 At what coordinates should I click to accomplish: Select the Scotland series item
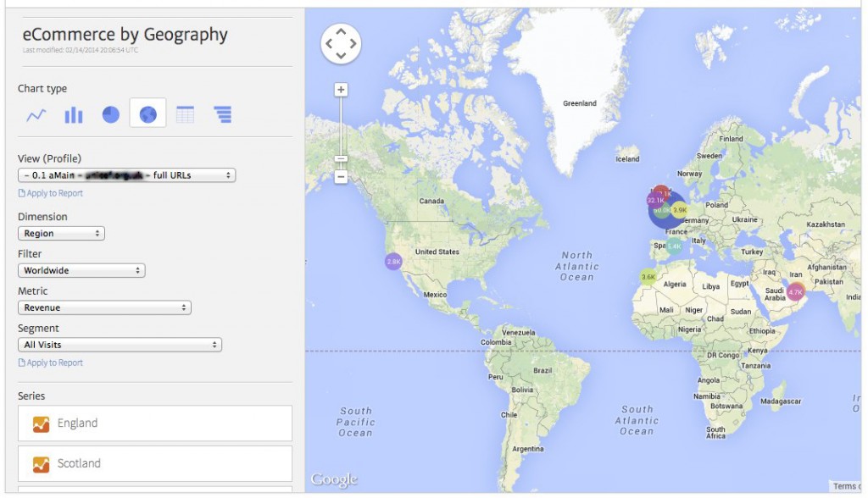pos(154,463)
